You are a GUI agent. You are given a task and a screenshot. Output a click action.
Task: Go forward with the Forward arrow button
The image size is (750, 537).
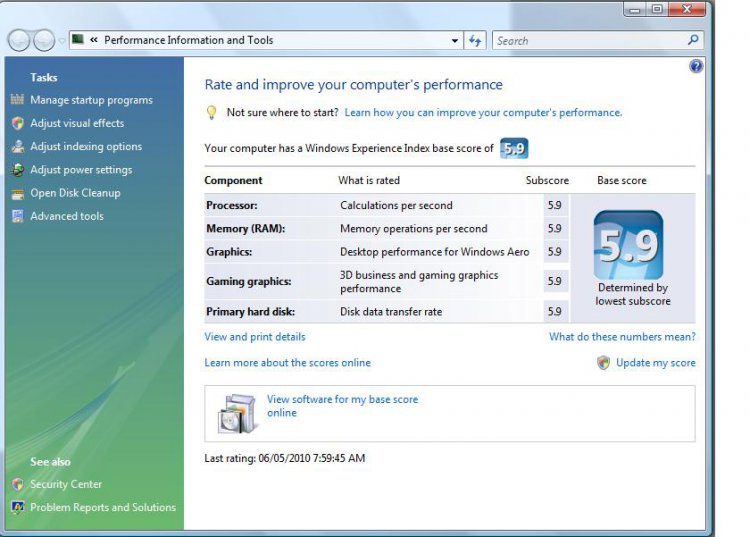[44, 41]
